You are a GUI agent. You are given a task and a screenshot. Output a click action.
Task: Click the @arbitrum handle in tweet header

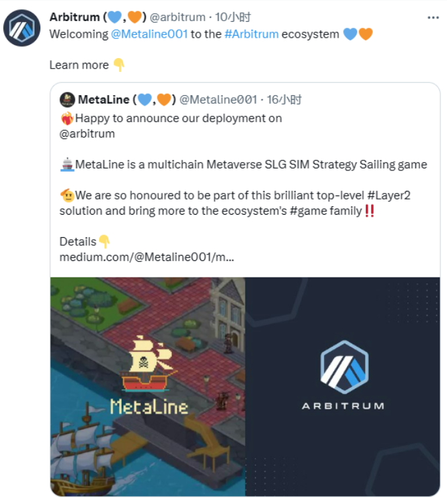tap(178, 17)
